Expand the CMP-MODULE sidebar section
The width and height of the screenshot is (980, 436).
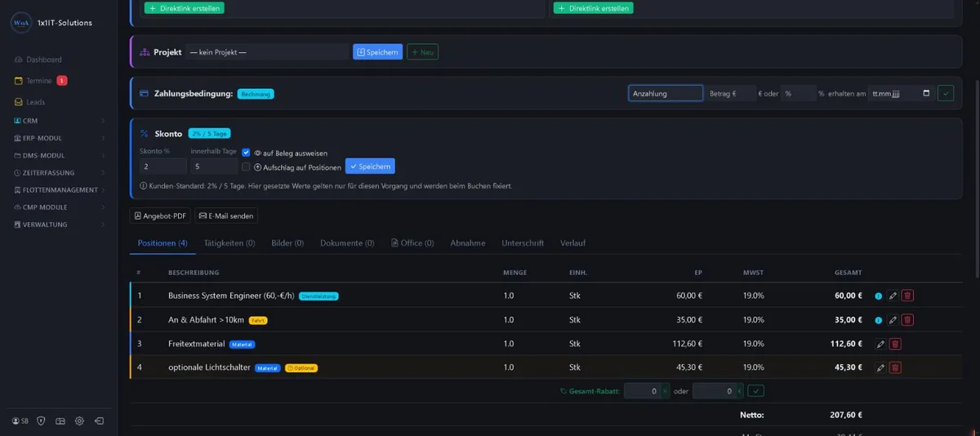click(x=60, y=207)
